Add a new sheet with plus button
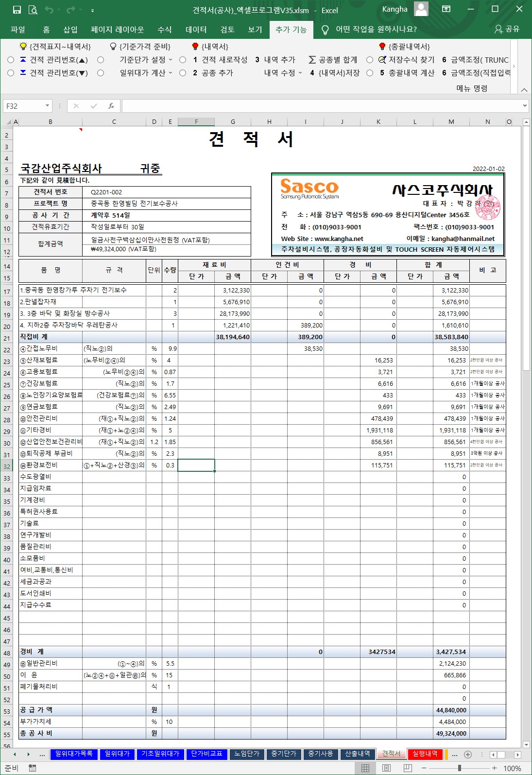The height and width of the screenshot is (775, 532). tap(468, 754)
